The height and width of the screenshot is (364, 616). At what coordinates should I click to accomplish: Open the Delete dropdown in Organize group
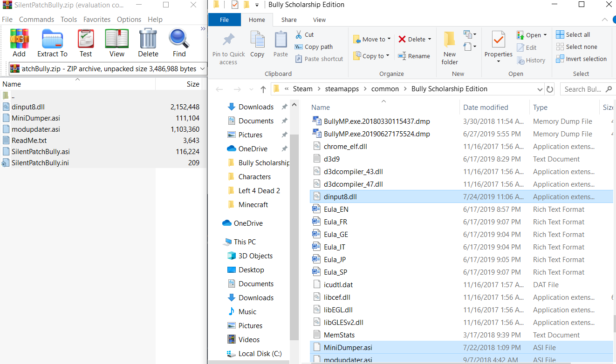tap(415, 39)
